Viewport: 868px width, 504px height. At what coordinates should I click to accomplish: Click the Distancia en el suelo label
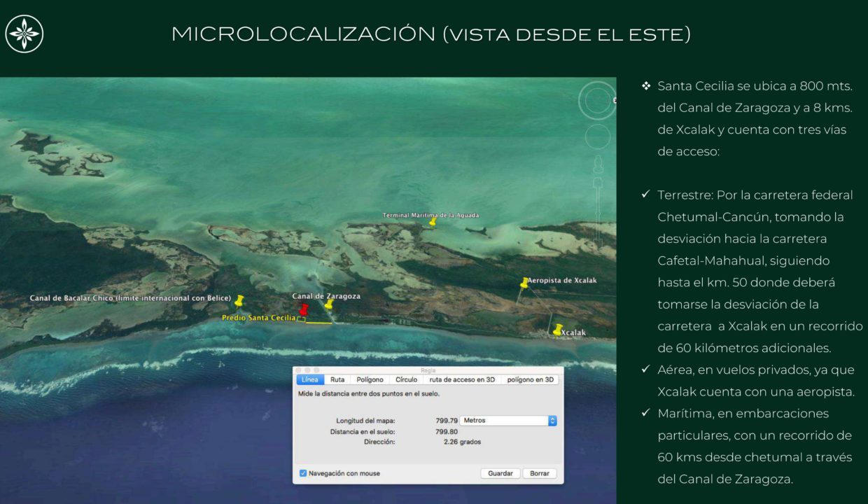point(363,431)
